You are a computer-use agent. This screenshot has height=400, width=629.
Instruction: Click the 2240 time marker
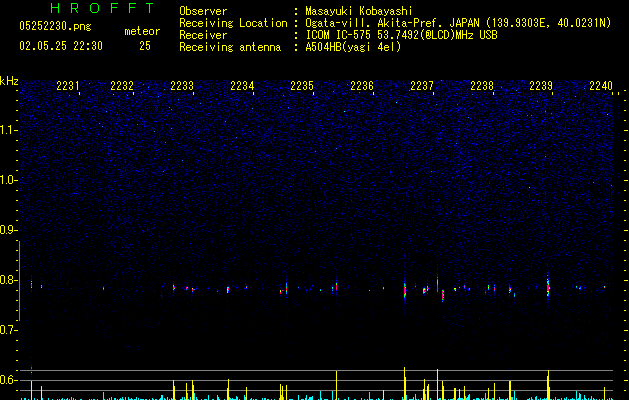click(601, 86)
